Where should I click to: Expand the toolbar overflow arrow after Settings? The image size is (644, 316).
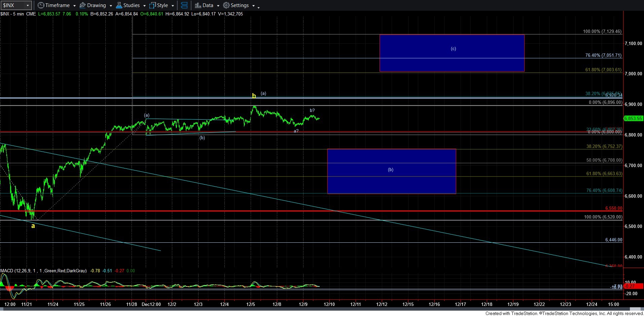pos(258,7)
